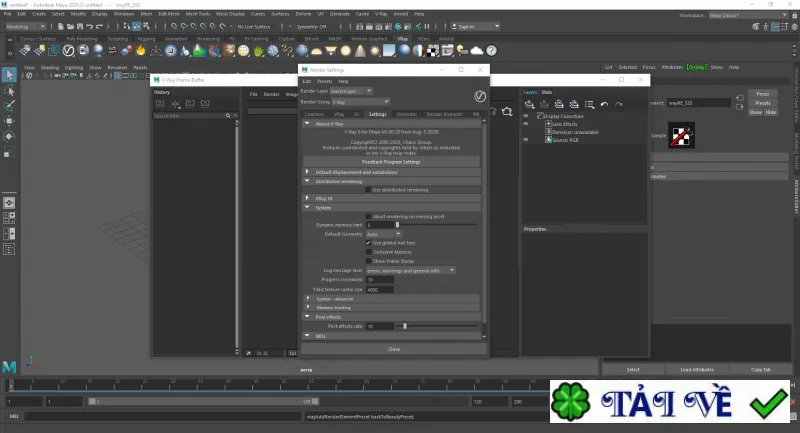Enable Use distributed rendering checkbox

pos(368,190)
